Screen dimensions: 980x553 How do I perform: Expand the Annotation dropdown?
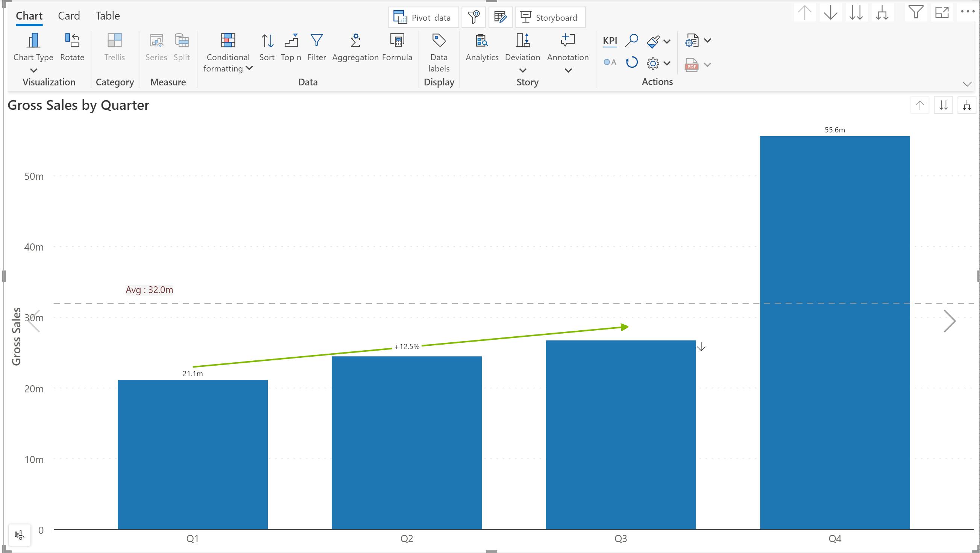pos(567,70)
